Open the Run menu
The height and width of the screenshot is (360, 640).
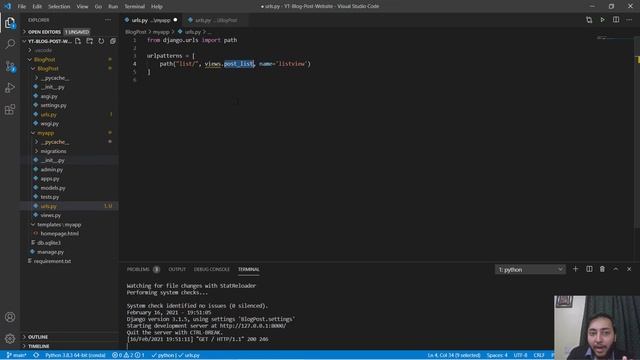click(113, 7)
